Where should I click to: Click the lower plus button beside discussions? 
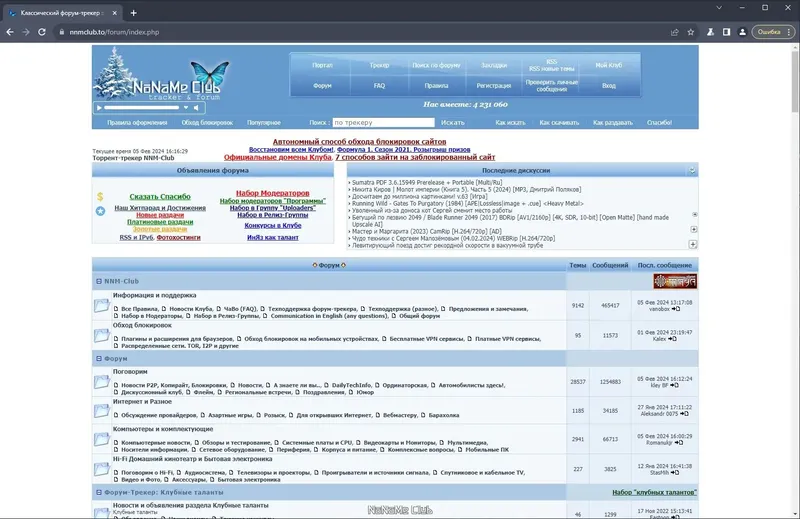692,244
